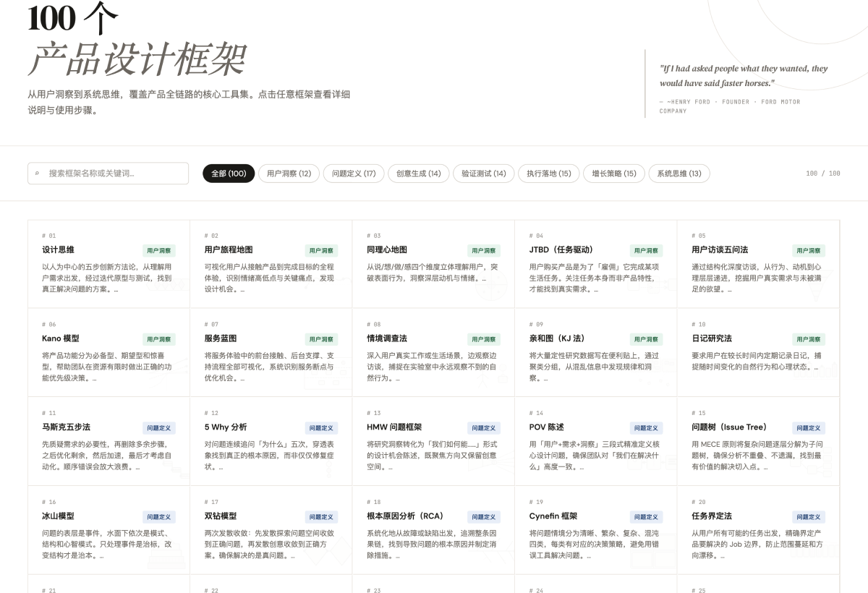Open the 设计思维 framework card
The width and height of the screenshot is (868, 593).
pyautogui.click(x=59, y=250)
